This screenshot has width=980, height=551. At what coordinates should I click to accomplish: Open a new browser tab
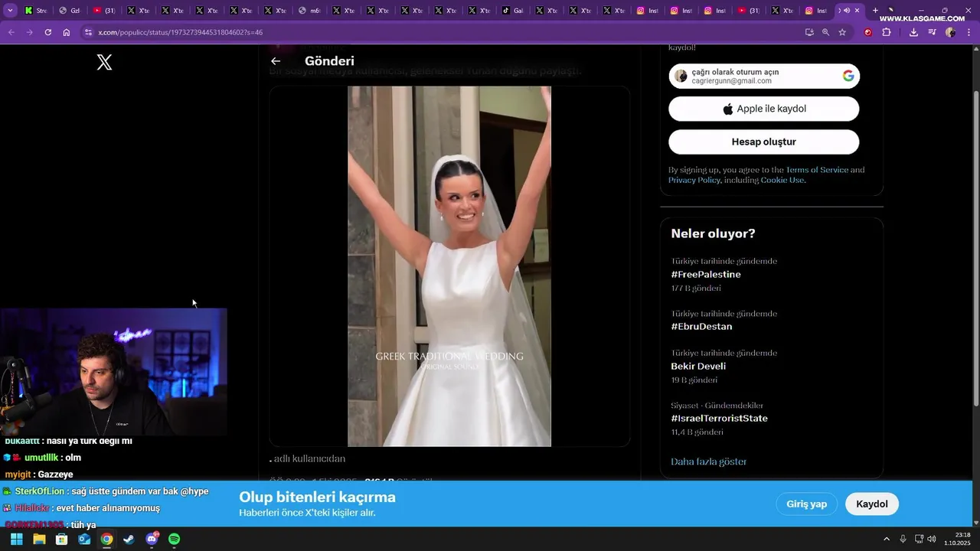(875, 11)
